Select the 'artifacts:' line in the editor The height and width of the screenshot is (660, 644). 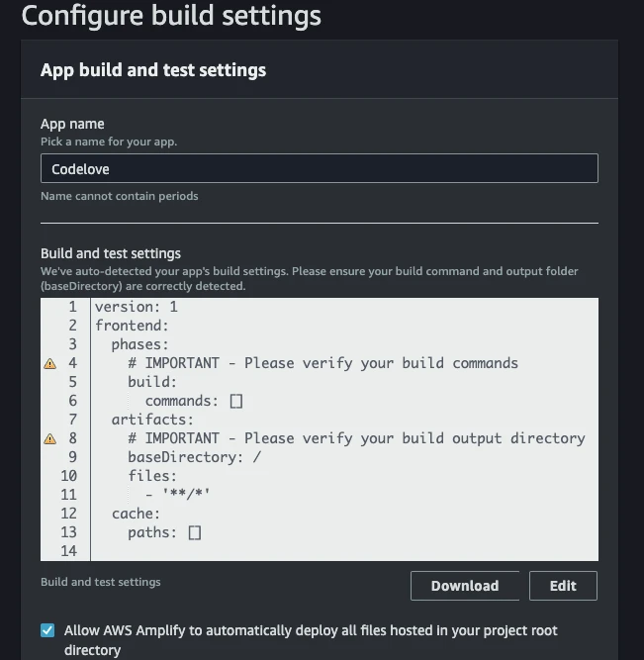[153, 420]
